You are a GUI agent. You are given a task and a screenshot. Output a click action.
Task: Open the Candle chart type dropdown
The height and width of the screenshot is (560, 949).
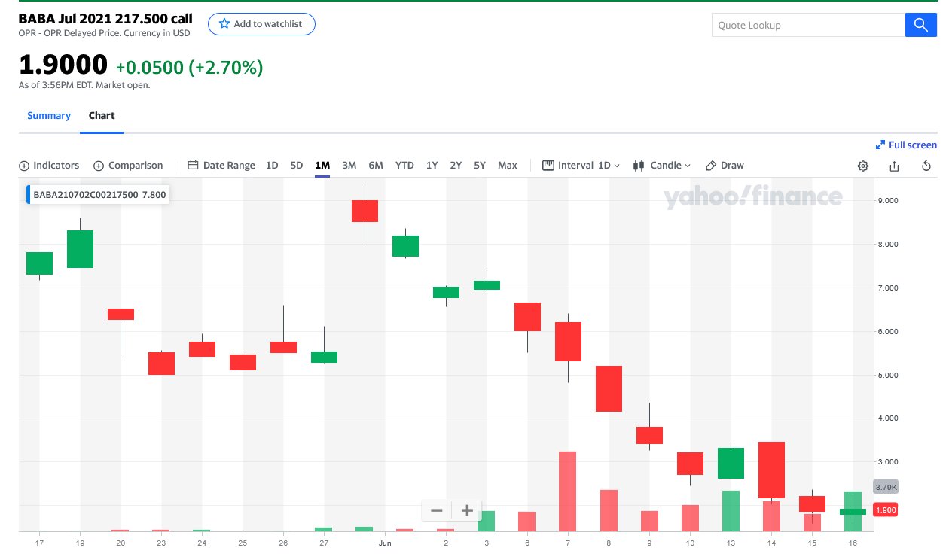[662, 166]
